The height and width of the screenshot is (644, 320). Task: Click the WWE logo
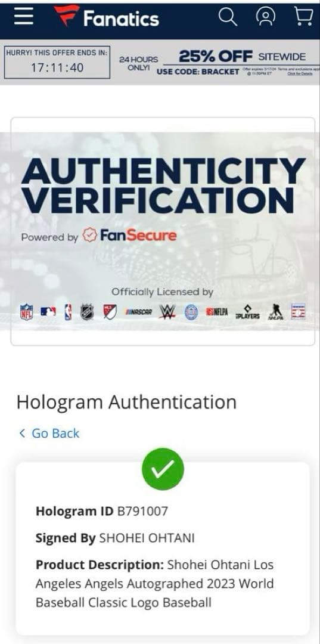point(167,312)
